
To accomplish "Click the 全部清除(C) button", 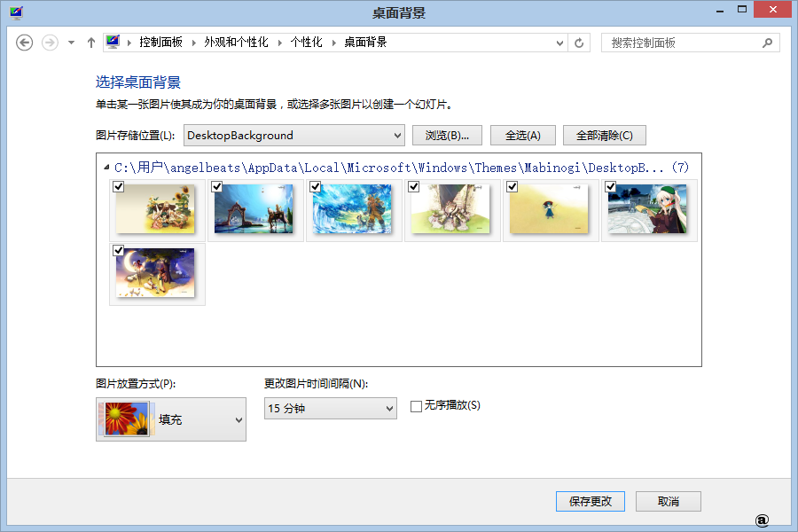I will (x=605, y=136).
